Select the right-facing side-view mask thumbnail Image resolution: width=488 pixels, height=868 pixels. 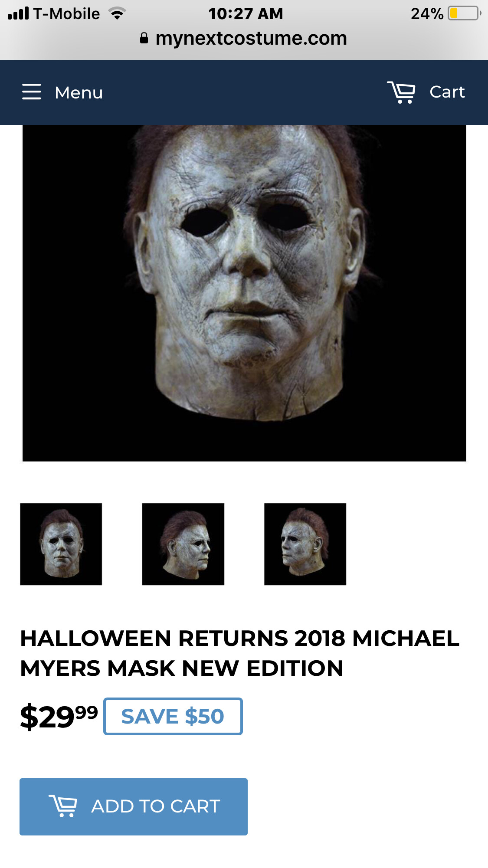(x=183, y=544)
